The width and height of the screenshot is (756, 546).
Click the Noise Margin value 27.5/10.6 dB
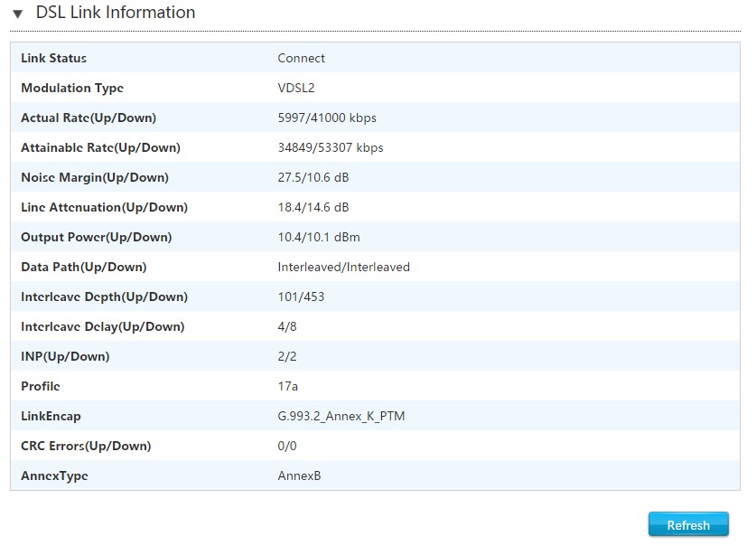(313, 177)
